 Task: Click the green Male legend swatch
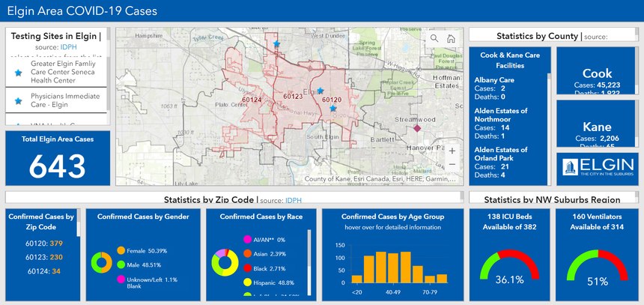point(121,265)
